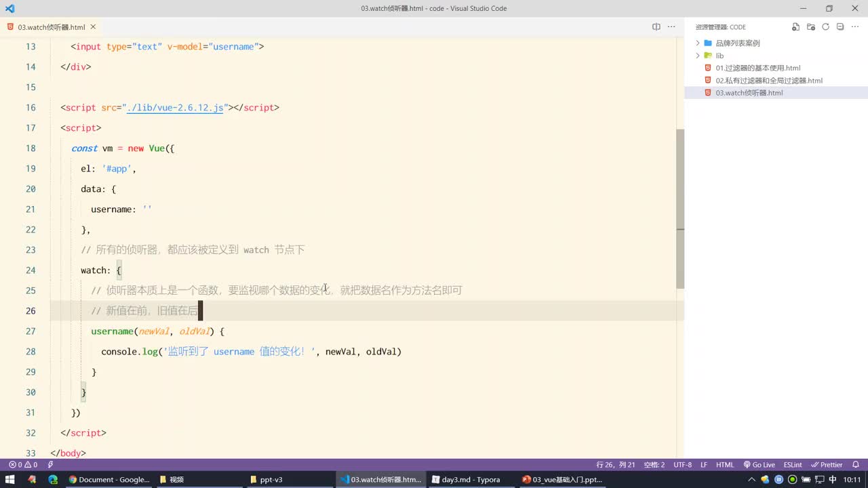868x488 pixels.
Task: Open the 视频 folder taskbar item
Action: pos(199,479)
